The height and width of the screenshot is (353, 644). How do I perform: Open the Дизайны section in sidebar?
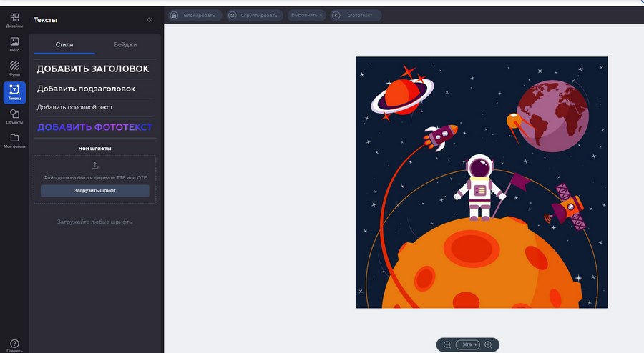(x=14, y=20)
